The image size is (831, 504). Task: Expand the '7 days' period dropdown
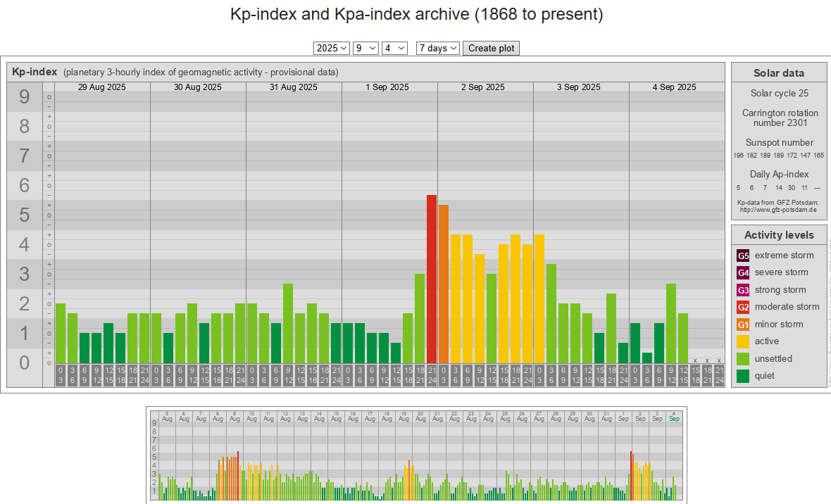coord(437,48)
